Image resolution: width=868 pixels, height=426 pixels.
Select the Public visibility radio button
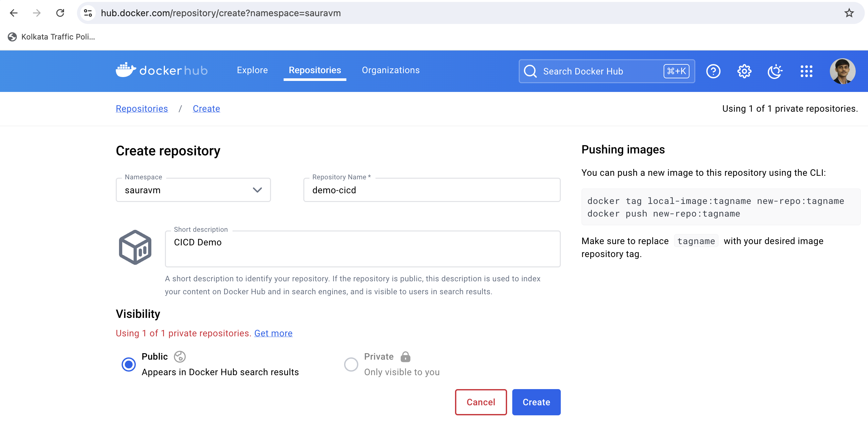pos(128,364)
